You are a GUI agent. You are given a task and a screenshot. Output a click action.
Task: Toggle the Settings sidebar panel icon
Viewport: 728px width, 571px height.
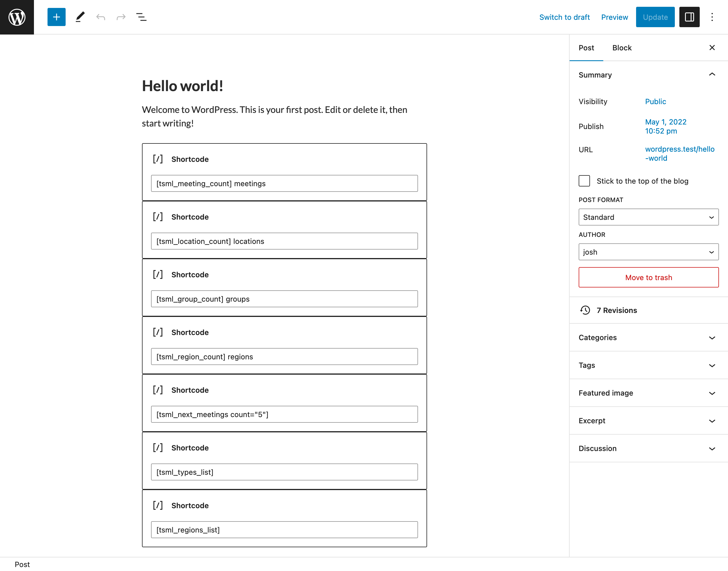(689, 17)
